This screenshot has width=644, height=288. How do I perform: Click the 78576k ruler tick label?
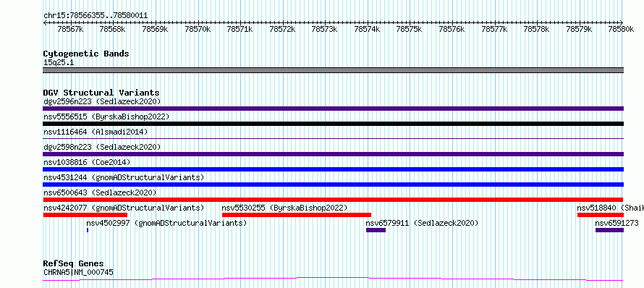click(x=452, y=29)
